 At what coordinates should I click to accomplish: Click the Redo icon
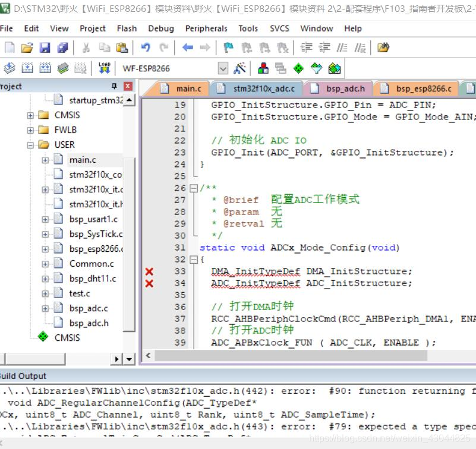point(164,48)
